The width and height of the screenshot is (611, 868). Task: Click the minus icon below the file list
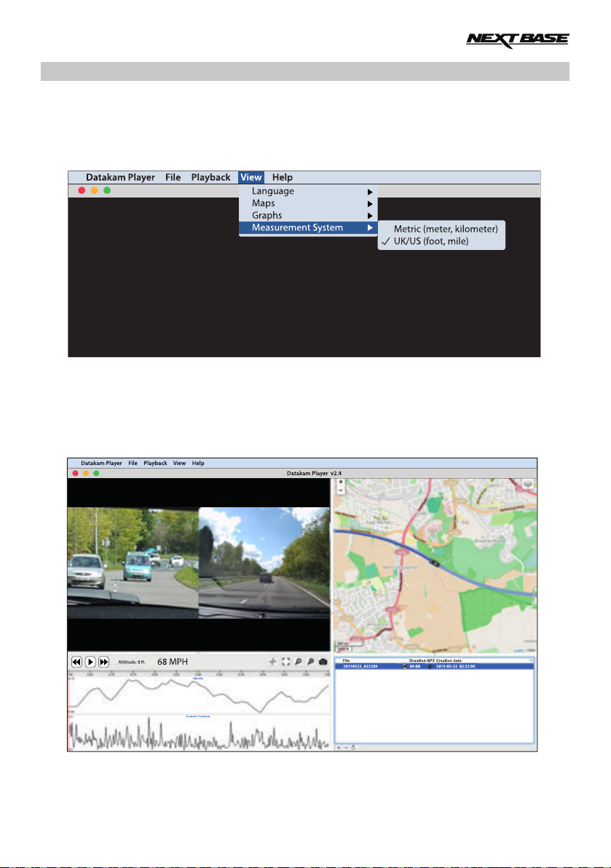[x=346, y=748]
